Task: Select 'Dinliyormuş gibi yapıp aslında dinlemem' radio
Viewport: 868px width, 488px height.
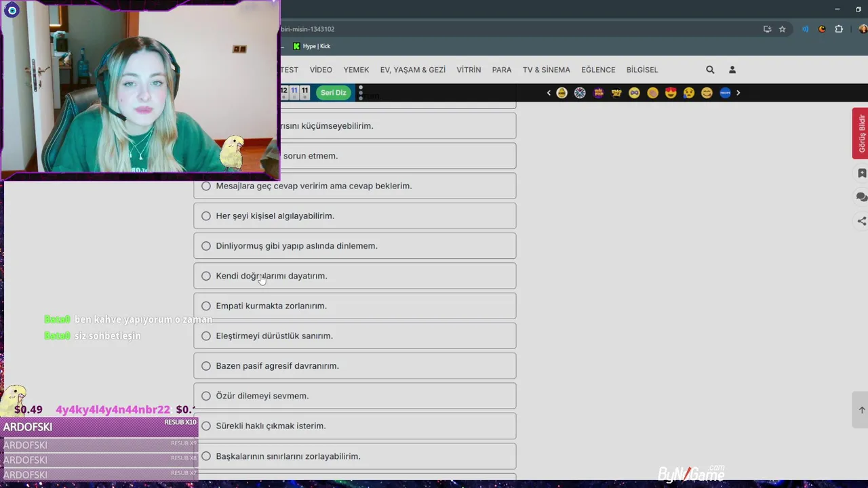Action: (x=206, y=246)
